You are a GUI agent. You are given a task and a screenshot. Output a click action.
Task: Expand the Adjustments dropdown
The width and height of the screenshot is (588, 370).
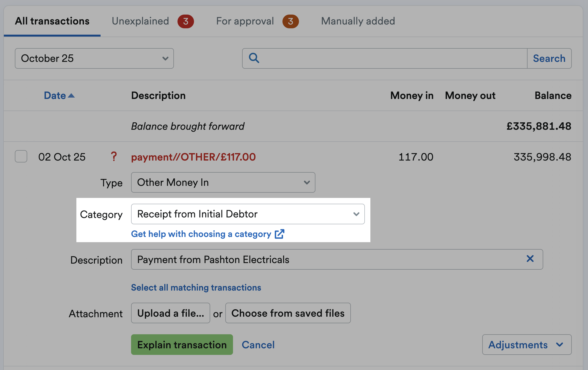point(527,345)
